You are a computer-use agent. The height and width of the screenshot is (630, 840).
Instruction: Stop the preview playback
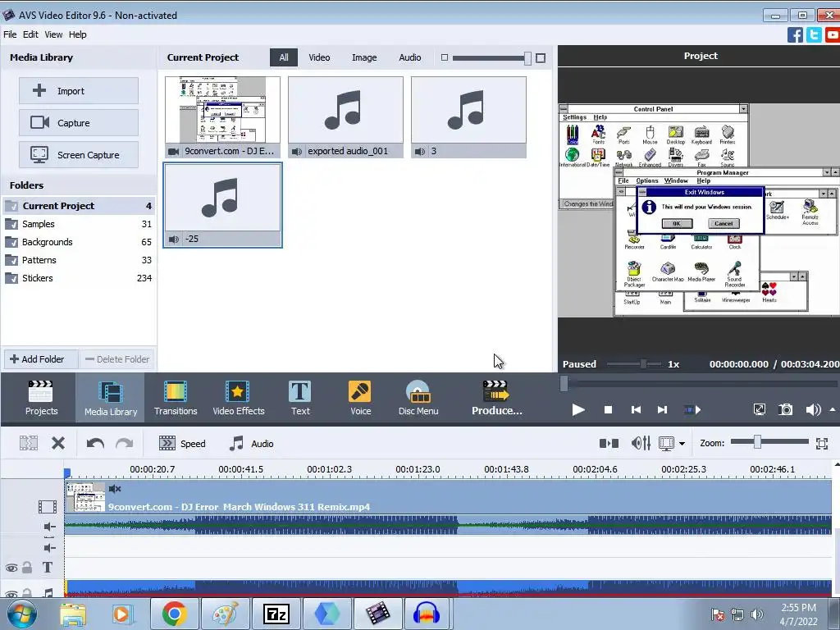[608, 410]
